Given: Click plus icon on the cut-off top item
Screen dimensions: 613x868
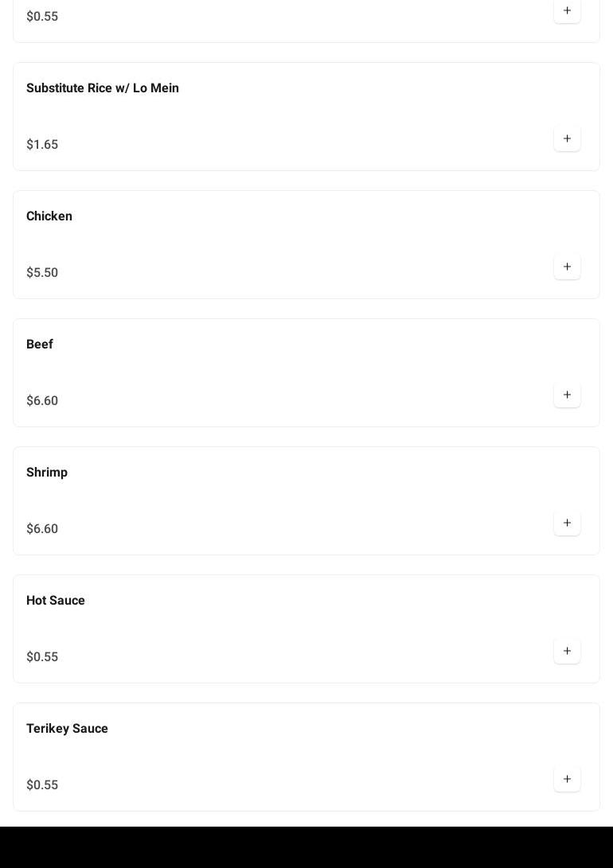Looking at the screenshot, I should tap(567, 10).
